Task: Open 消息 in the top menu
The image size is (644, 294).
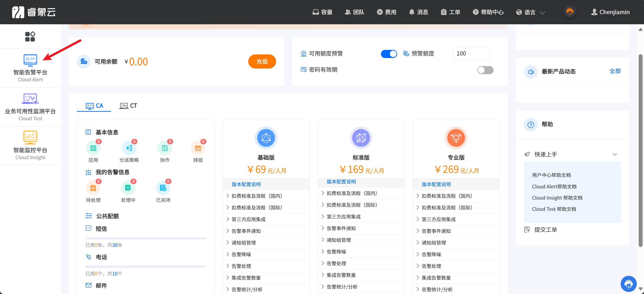Action: [x=418, y=12]
